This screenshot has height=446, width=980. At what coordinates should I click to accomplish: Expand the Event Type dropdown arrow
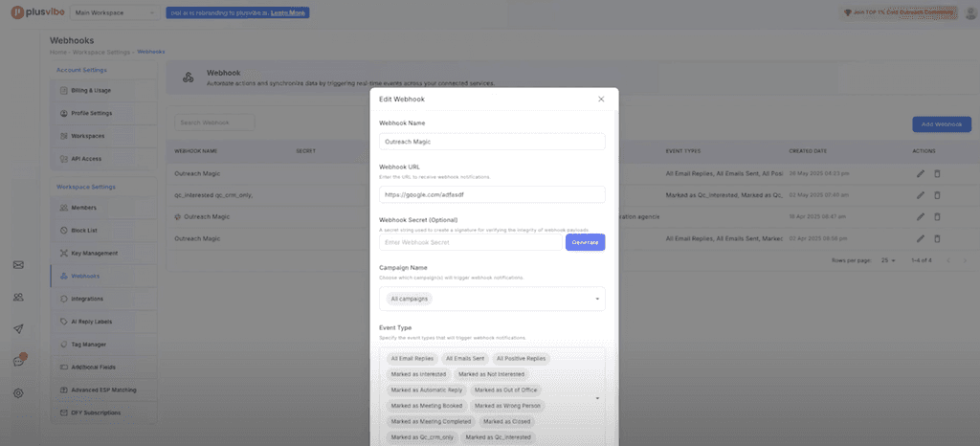[x=597, y=398]
